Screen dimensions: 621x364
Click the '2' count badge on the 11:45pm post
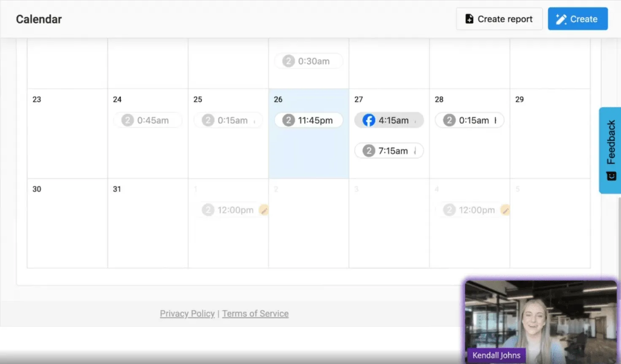click(x=289, y=120)
